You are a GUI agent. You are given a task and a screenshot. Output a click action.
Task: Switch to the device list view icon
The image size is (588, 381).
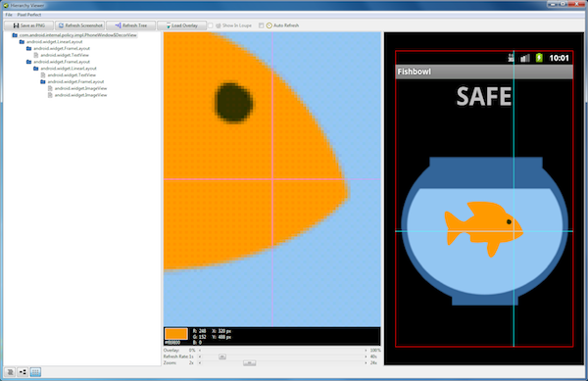pyautogui.click(x=10, y=371)
